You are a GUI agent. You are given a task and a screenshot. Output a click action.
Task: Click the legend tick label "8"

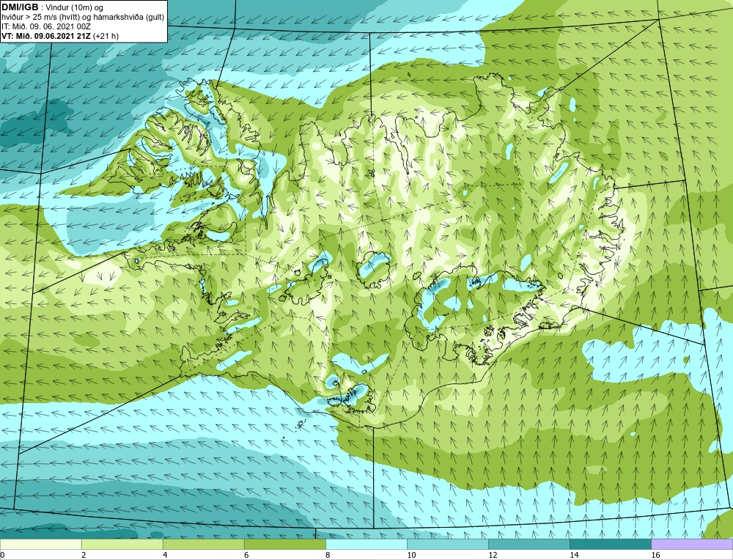[x=328, y=555]
